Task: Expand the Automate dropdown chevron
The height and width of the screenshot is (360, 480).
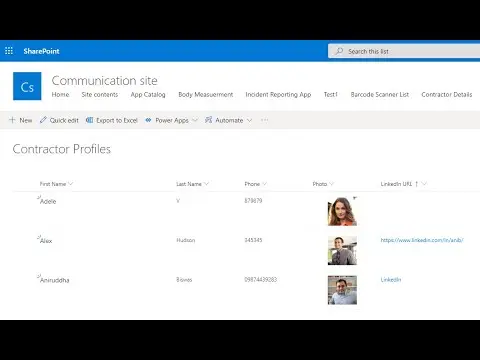Action: point(249,120)
